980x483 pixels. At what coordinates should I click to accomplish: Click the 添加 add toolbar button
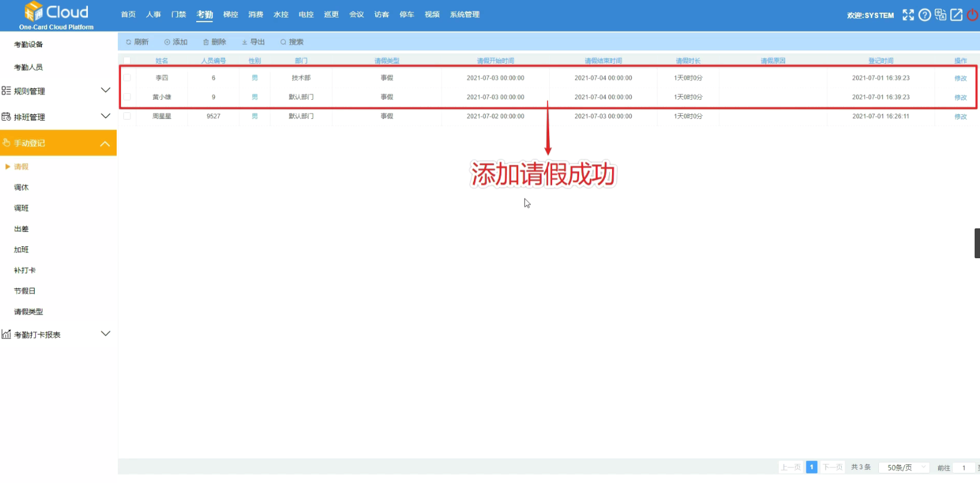176,42
